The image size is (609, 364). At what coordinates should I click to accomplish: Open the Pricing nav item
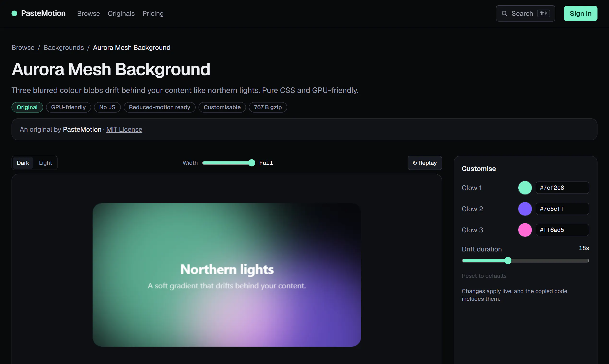point(153,13)
